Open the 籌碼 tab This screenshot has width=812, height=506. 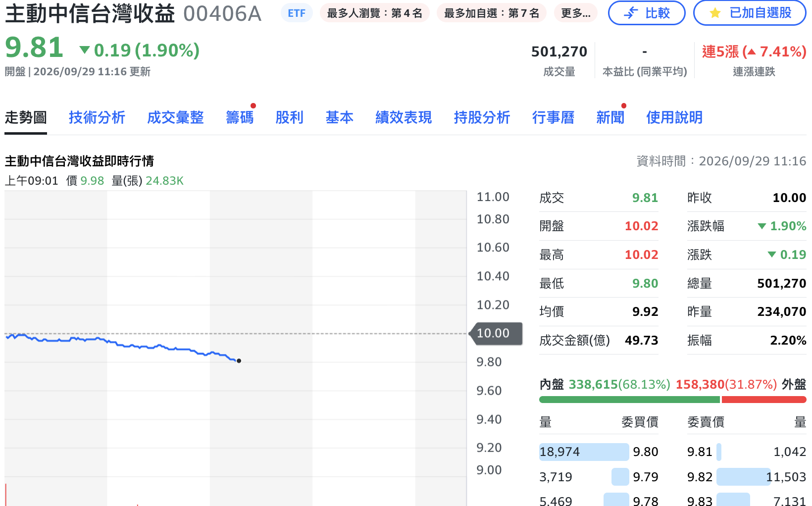tap(240, 118)
